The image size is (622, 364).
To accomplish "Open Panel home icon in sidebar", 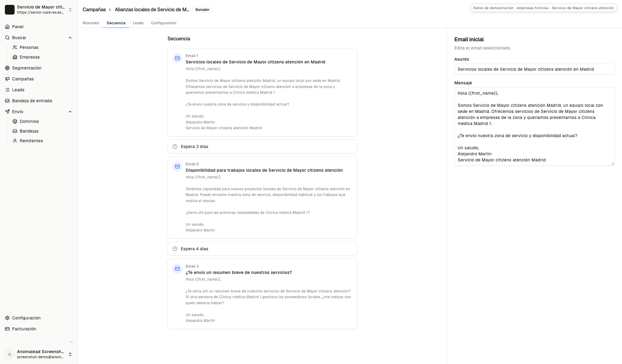I will 7,27.
